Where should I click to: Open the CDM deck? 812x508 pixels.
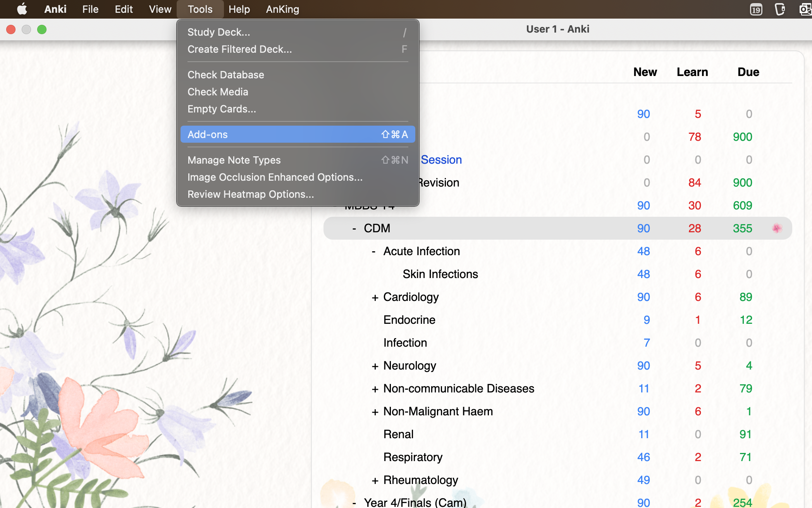coord(377,228)
